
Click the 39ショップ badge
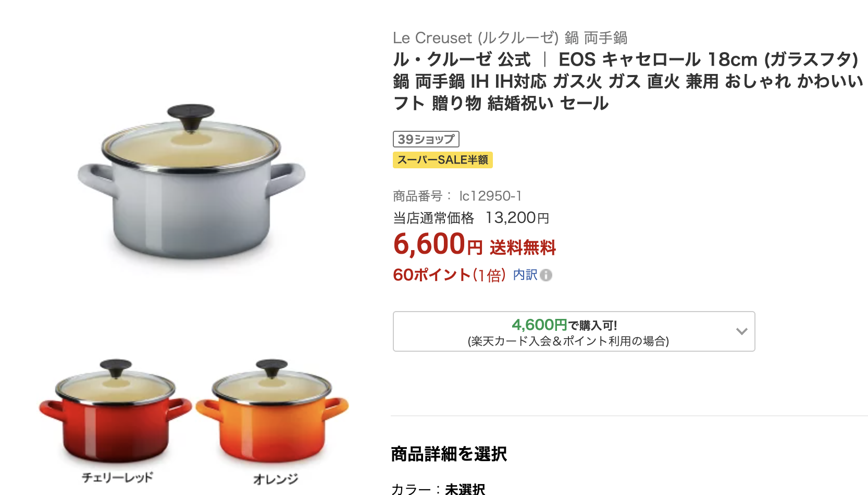[x=426, y=139]
